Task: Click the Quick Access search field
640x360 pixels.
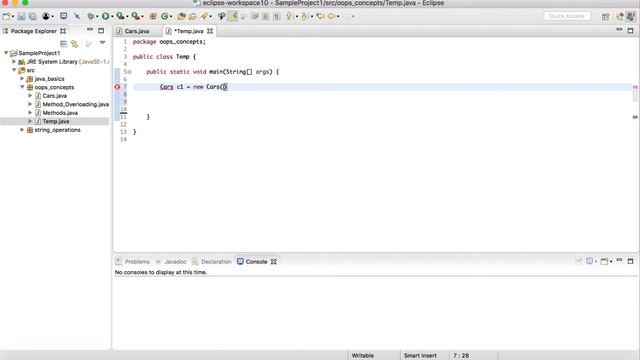Action: 567,16
